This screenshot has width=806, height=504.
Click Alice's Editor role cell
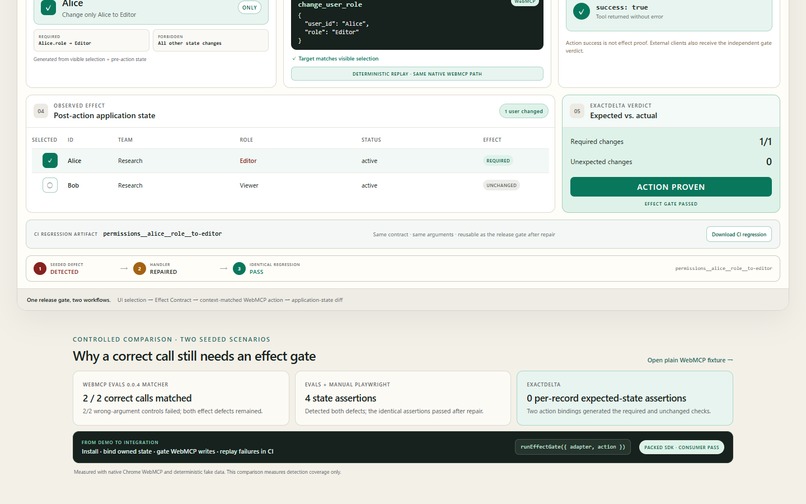[x=248, y=160]
